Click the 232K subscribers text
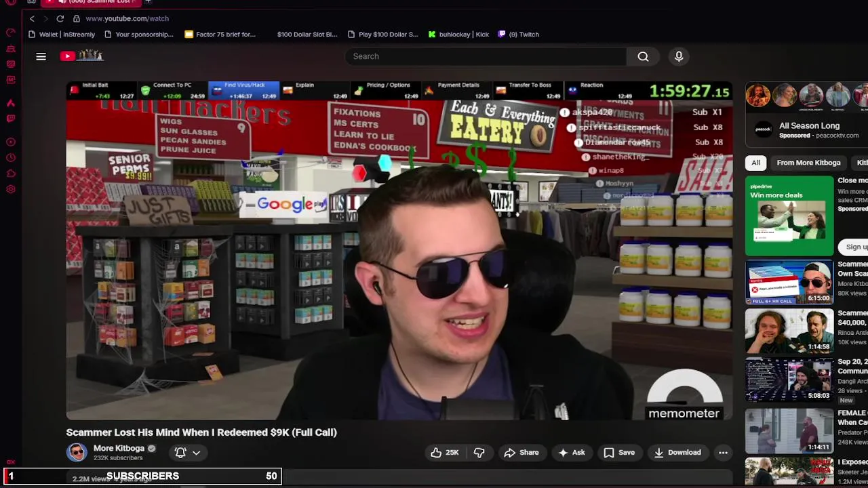868x488 pixels. (x=118, y=458)
